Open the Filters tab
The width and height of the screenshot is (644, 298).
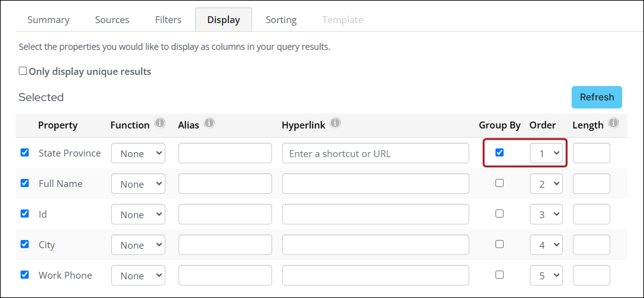(168, 20)
